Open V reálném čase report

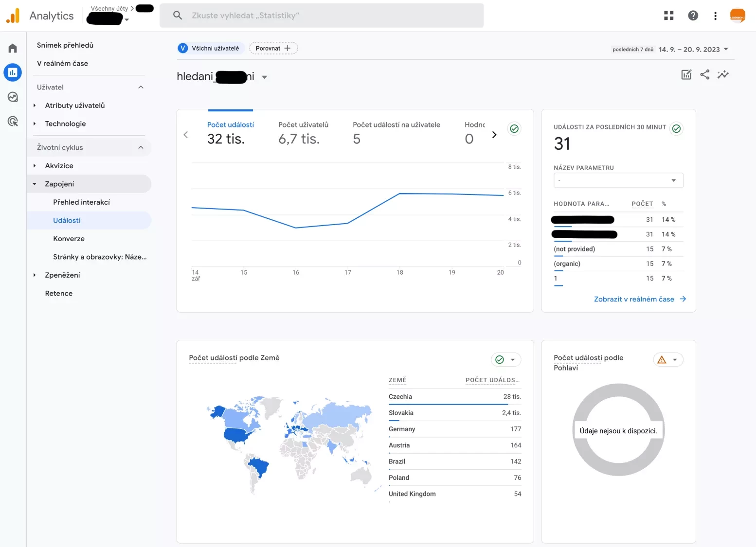click(62, 64)
